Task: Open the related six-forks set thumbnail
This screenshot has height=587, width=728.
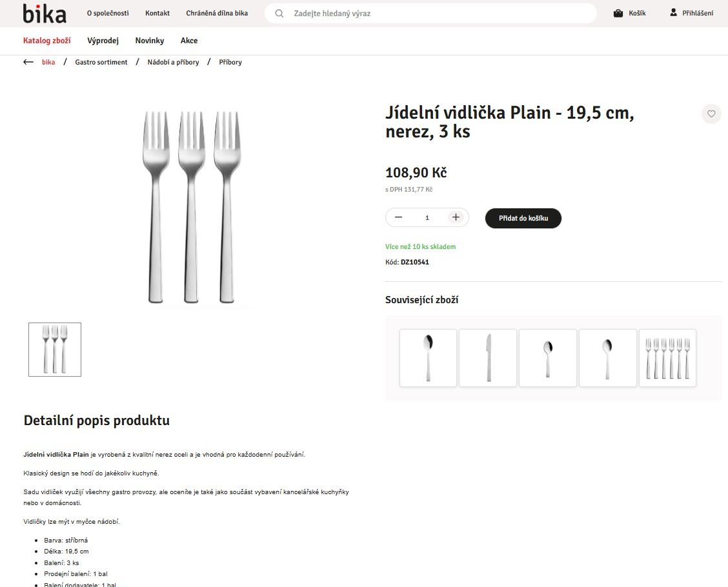Action: [x=667, y=358]
